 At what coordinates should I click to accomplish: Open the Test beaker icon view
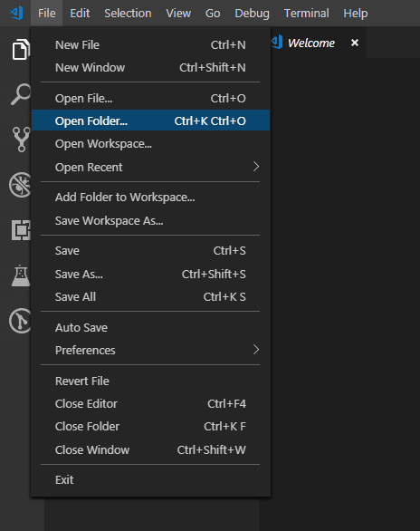click(21, 275)
